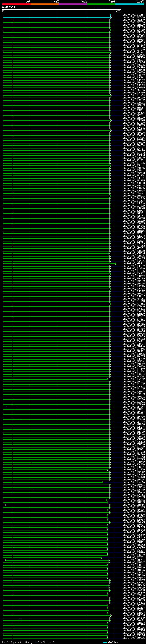Open hit UniRef100_P11600
This screenshot has width=146, height=644.
click(134, 20)
